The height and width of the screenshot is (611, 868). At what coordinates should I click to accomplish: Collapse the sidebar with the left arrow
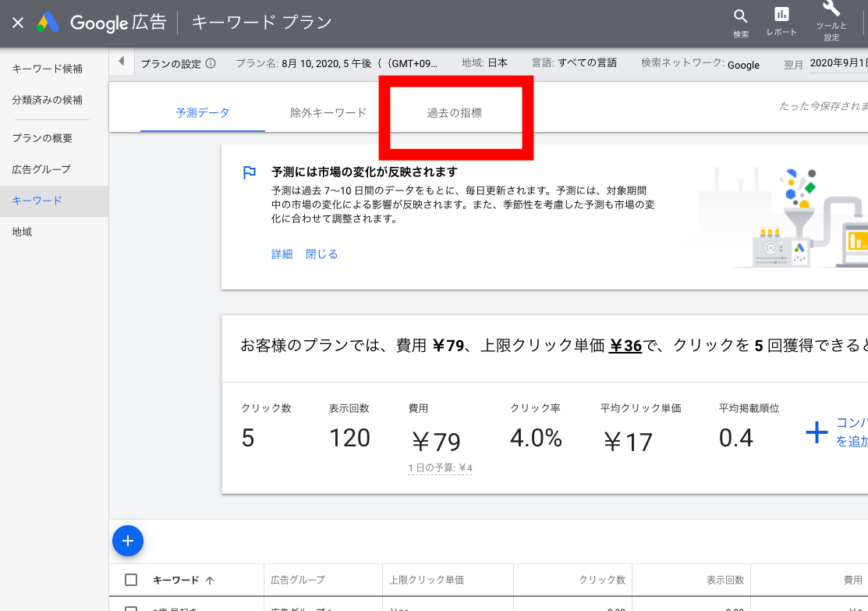(121, 62)
